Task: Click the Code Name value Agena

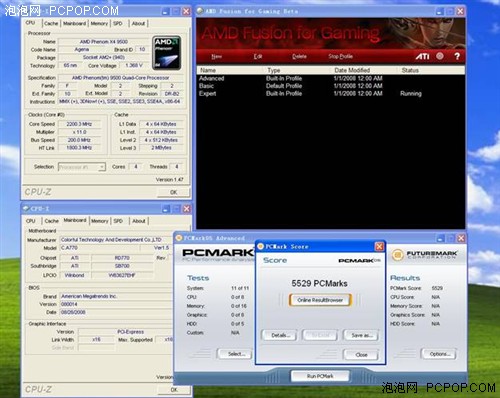Action: [82, 49]
